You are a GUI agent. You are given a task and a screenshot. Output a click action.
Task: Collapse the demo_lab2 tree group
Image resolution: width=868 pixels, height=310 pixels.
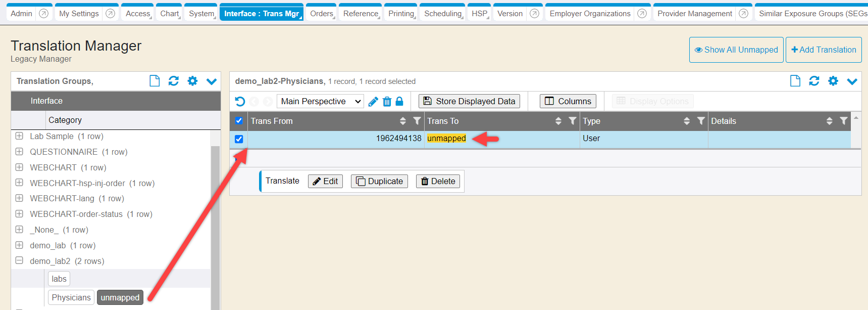[x=19, y=261]
